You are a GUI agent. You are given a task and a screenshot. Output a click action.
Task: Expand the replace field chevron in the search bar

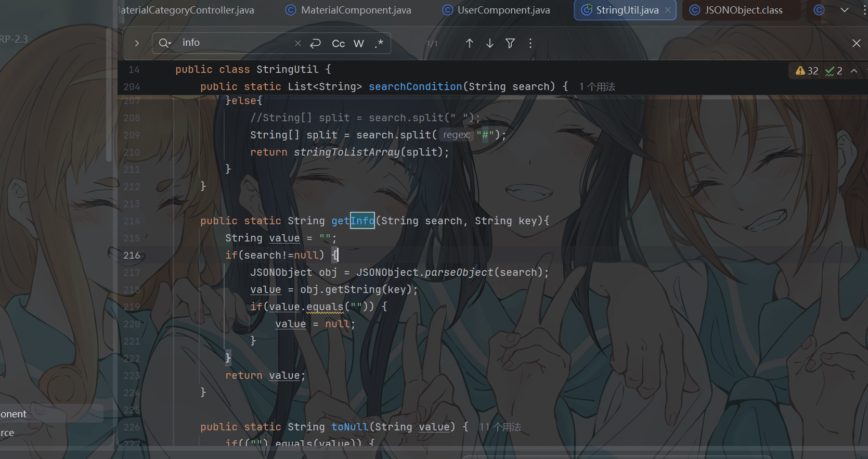[137, 43]
